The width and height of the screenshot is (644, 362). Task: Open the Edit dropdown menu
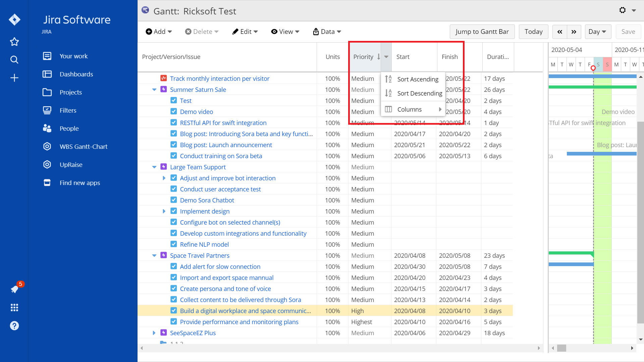(x=245, y=32)
